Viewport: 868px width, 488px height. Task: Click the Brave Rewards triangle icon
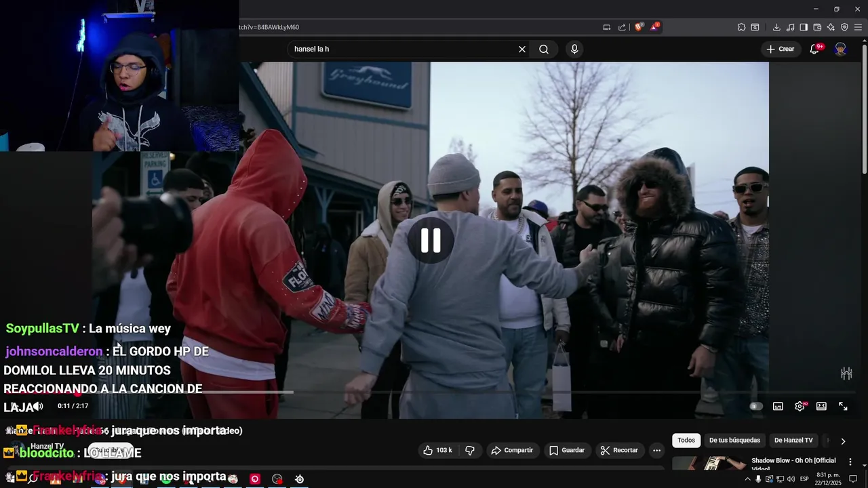(655, 27)
